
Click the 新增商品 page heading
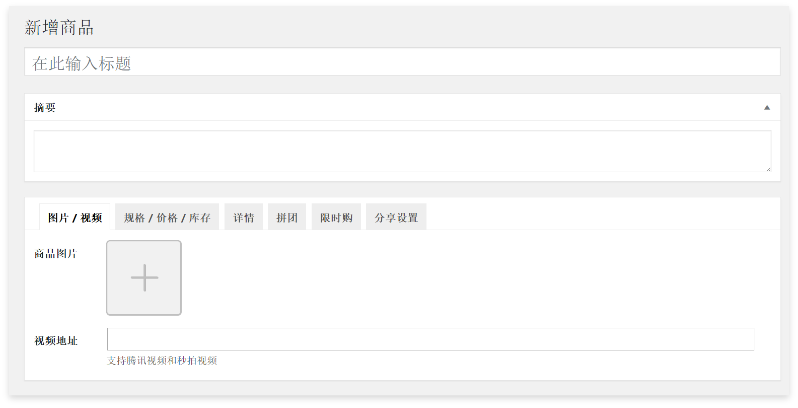click(x=59, y=27)
